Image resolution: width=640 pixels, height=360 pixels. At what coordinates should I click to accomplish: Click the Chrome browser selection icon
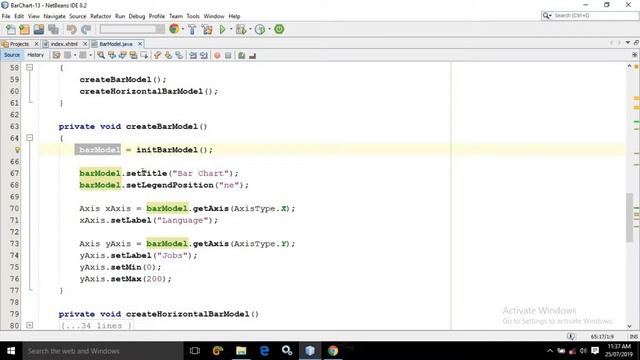point(174,29)
